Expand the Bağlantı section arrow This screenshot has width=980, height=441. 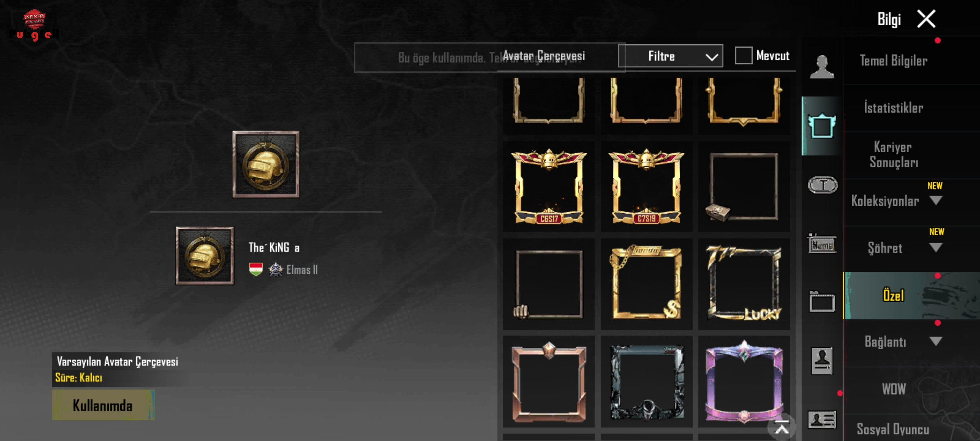pos(936,341)
